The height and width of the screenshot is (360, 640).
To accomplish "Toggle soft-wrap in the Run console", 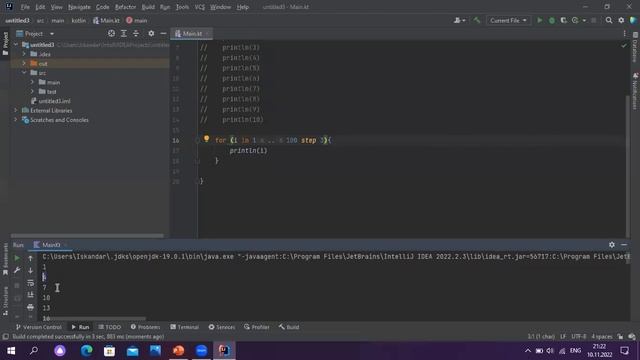I will pyautogui.click(x=30, y=282).
